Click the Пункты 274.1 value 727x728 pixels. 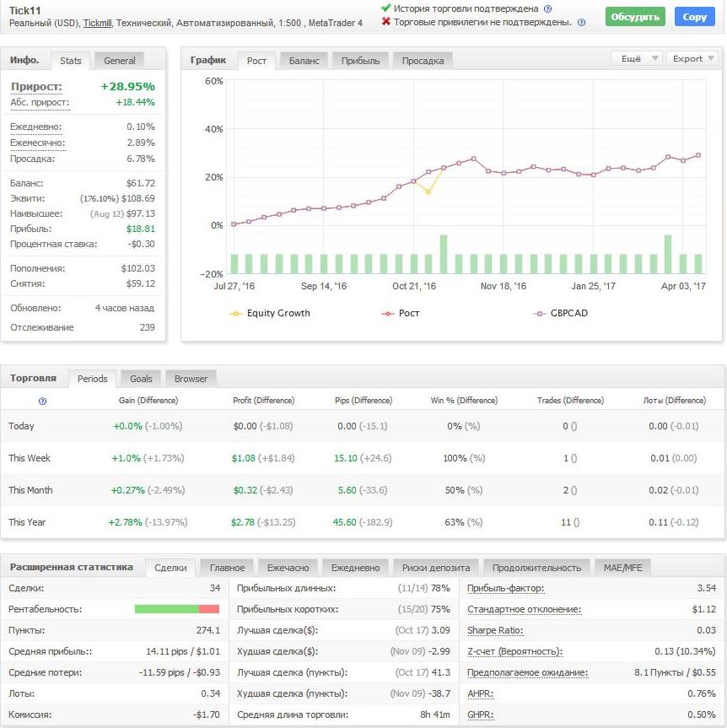[208, 630]
